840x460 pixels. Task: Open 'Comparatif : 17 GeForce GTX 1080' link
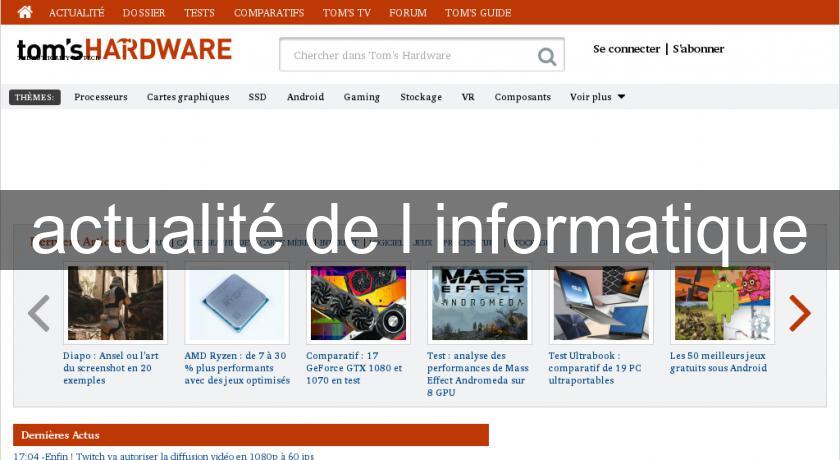(354, 368)
